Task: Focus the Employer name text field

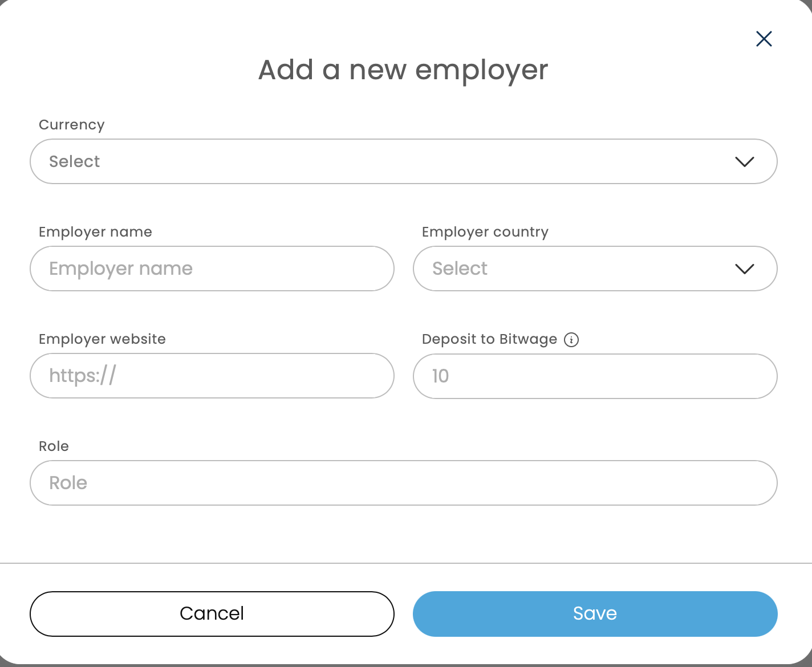Action: coord(212,269)
